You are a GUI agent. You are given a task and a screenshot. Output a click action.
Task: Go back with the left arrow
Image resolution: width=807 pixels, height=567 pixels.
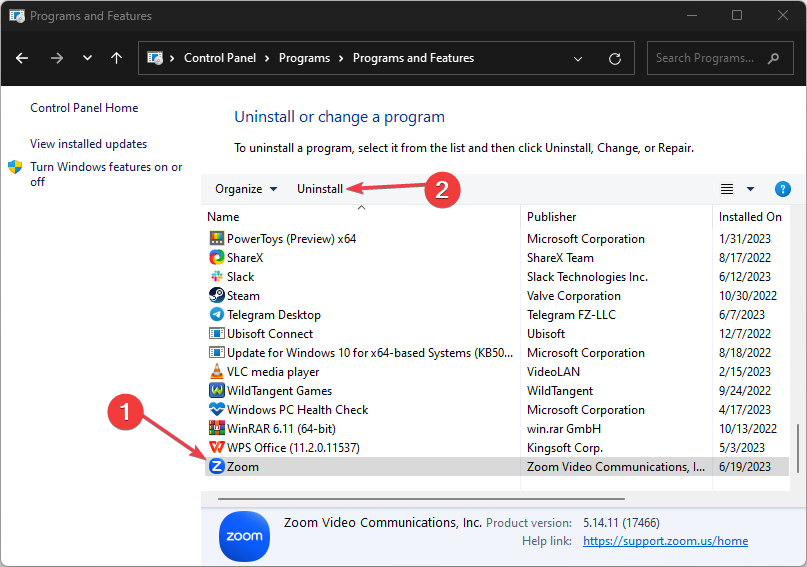pos(22,58)
